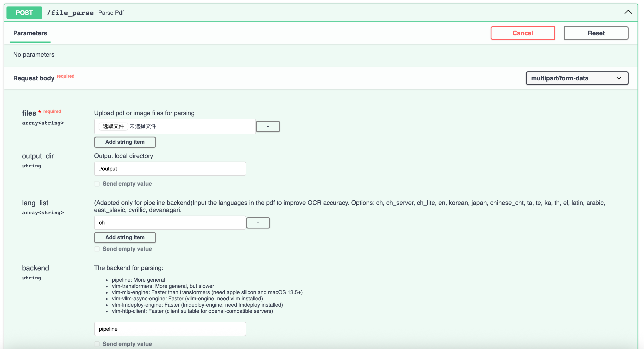Open the multipart/form-data content type dropdown
The width and height of the screenshot is (644, 349).
pos(577,78)
